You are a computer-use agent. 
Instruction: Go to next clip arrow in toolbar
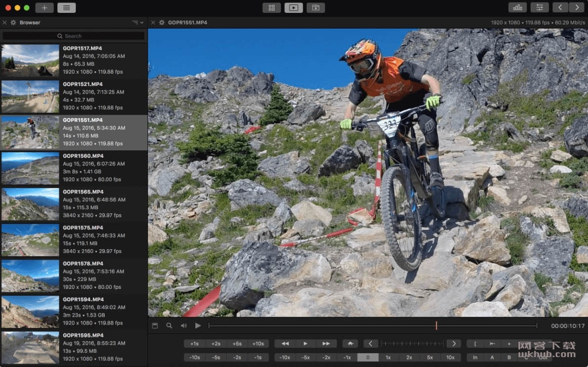577,7
